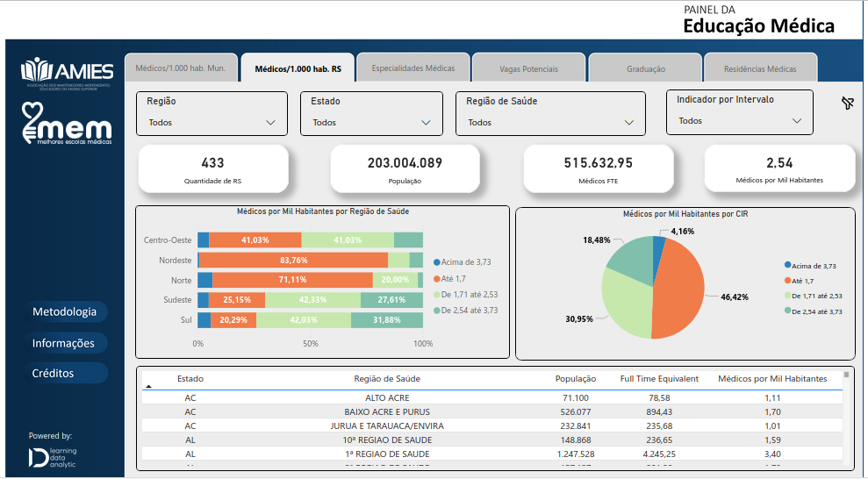Image resolution: width=868 pixels, height=479 pixels.
Task: Click the AMIES logo
Action: tap(68, 71)
